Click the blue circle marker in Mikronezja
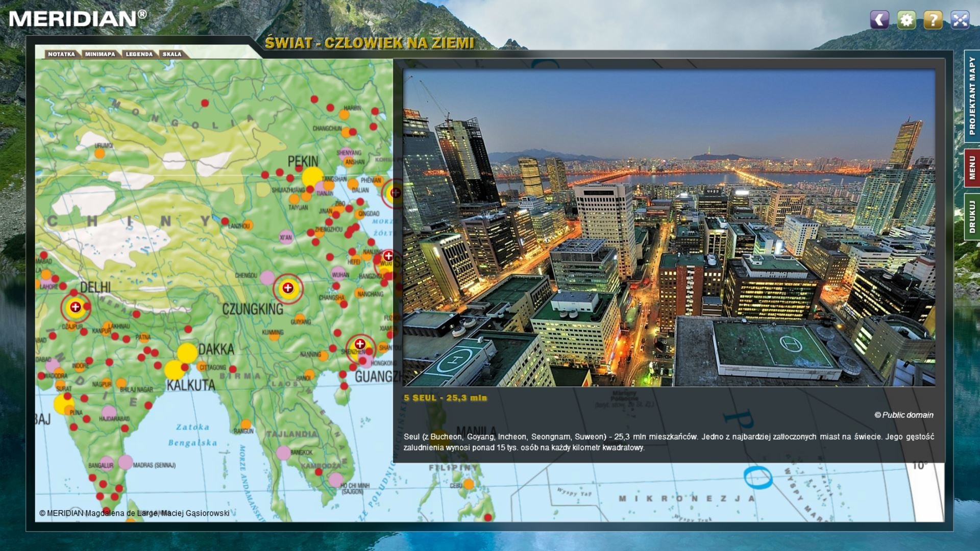 [758, 478]
